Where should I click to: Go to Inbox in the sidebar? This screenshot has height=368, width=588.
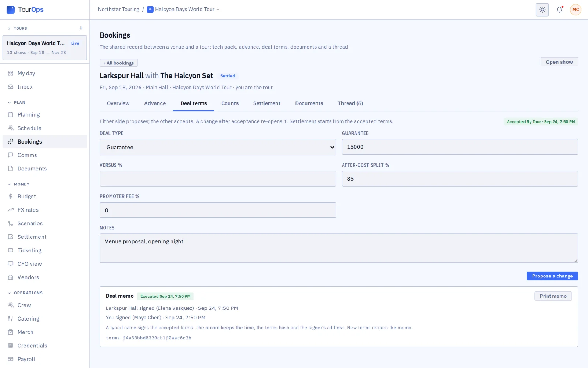pos(45,87)
